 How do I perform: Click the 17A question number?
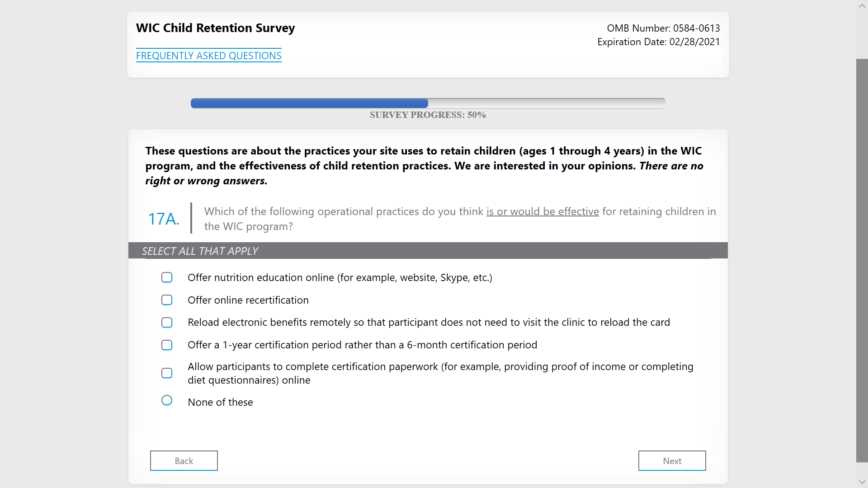click(164, 219)
